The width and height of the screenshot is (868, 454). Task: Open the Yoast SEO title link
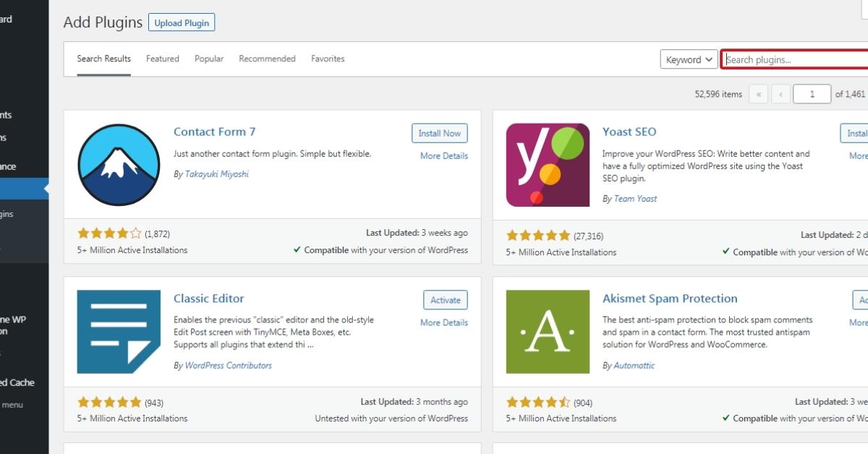(629, 132)
